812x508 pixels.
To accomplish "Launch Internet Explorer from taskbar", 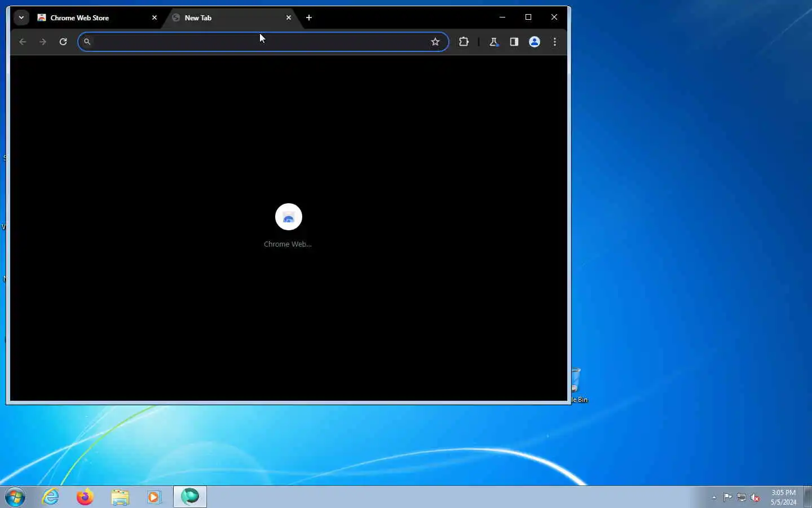I will click(x=51, y=497).
